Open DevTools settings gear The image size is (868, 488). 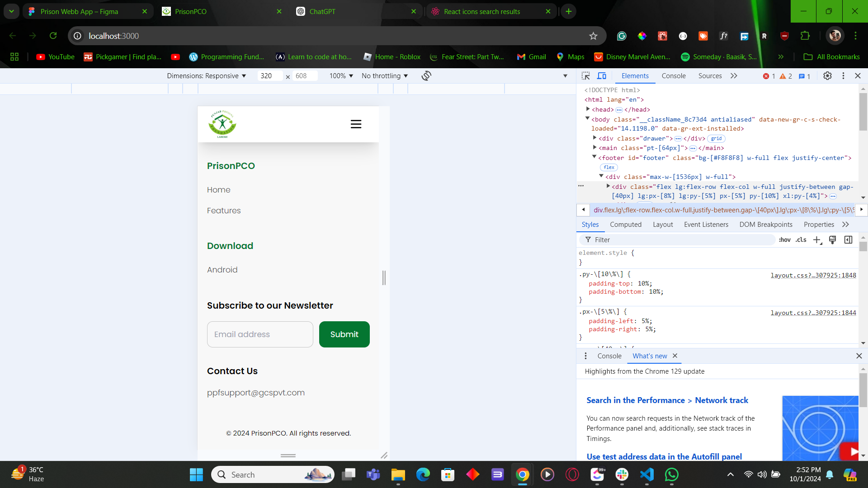pos(827,76)
